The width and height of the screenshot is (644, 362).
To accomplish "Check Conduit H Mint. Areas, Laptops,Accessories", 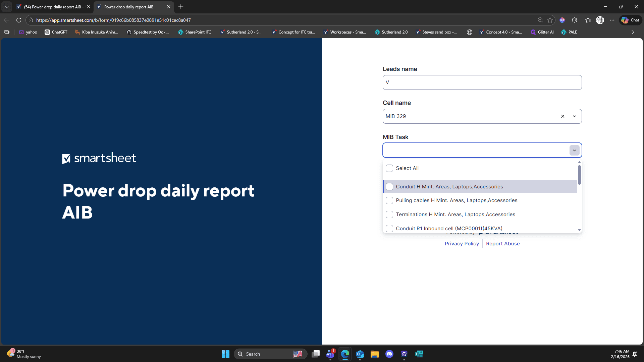I will point(389,187).
